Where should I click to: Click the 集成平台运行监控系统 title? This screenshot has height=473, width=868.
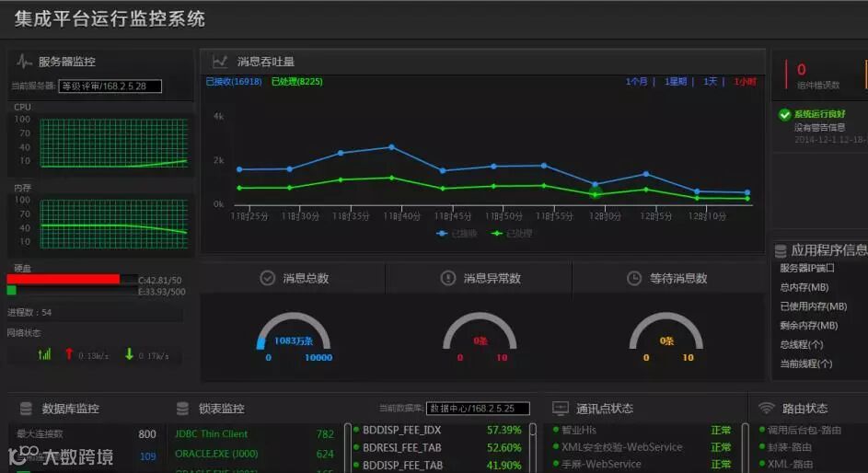[x=110, y=18]
